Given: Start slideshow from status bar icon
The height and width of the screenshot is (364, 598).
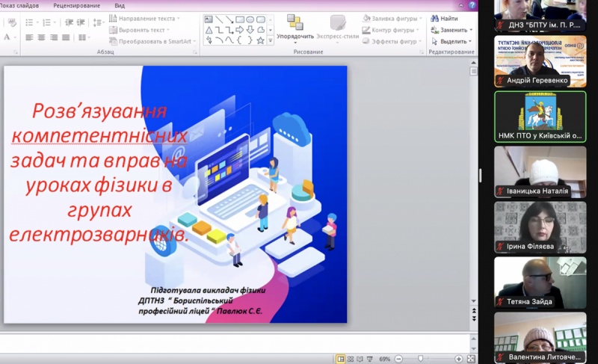Looking at the screenshot, I should point(370,359).
